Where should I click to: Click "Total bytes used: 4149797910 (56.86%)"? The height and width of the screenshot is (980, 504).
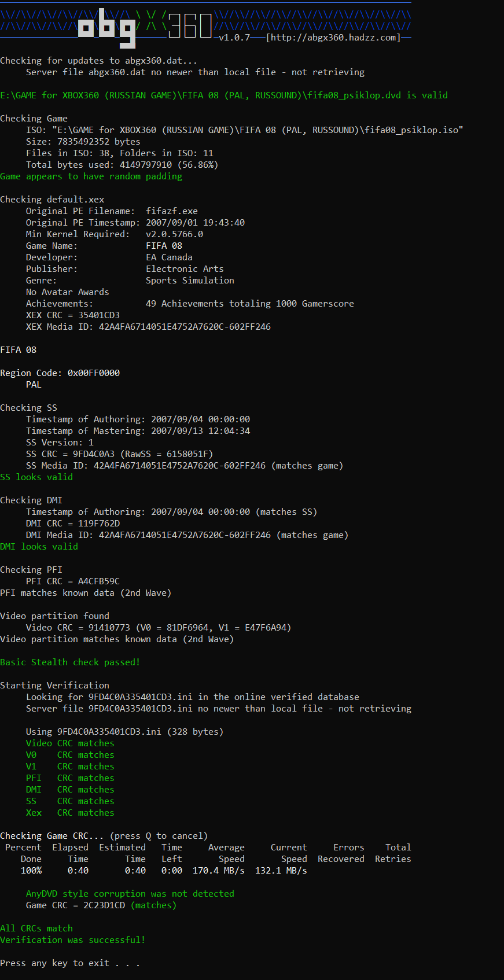(122, 165)
